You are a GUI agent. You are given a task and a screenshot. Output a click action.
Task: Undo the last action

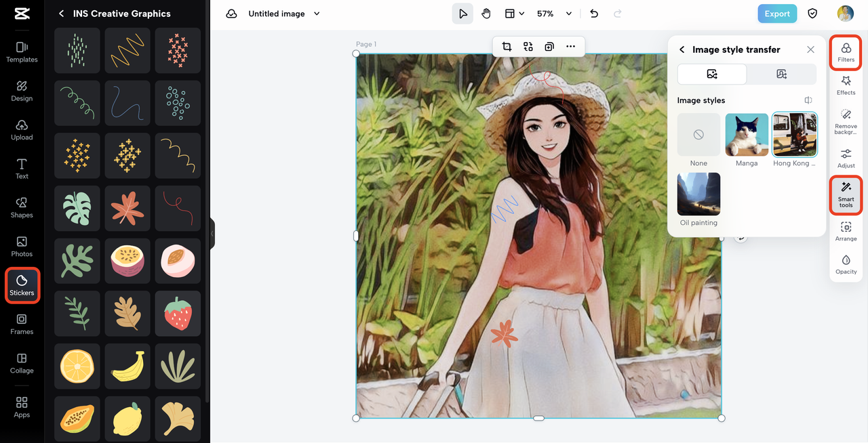point(594,14)
